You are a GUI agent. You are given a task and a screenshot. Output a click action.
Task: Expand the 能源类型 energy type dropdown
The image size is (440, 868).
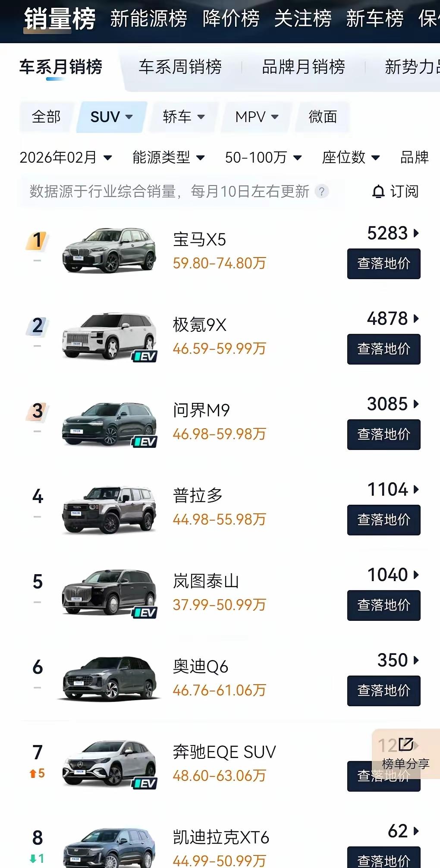(x=168, y=157)
